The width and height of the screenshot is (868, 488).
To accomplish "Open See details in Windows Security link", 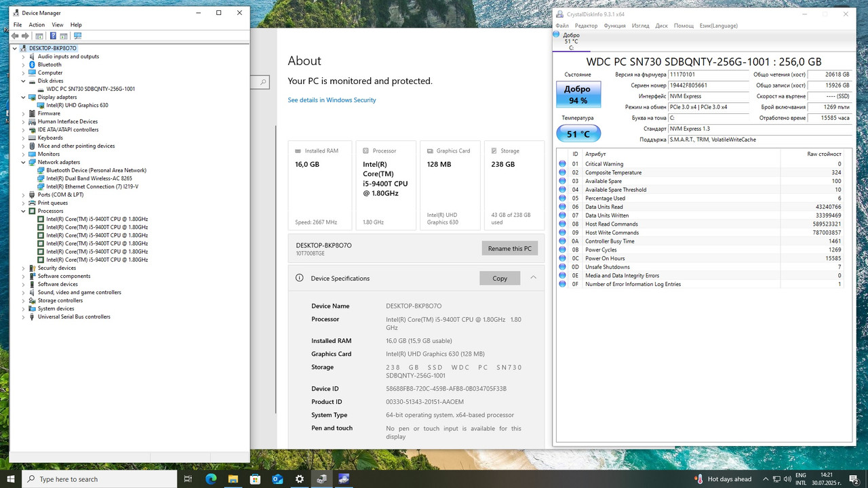I will pyautogui.click(x=332, y=100).
